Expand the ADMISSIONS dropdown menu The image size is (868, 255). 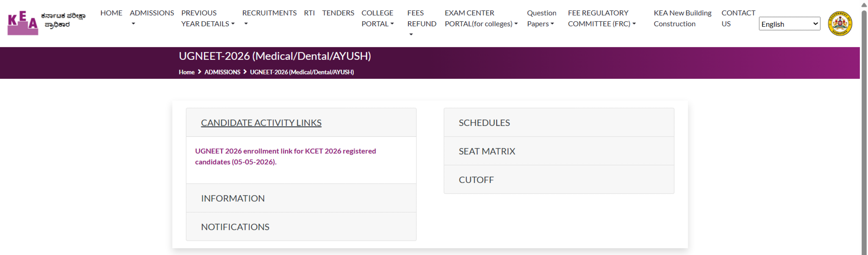coord(152,18)
